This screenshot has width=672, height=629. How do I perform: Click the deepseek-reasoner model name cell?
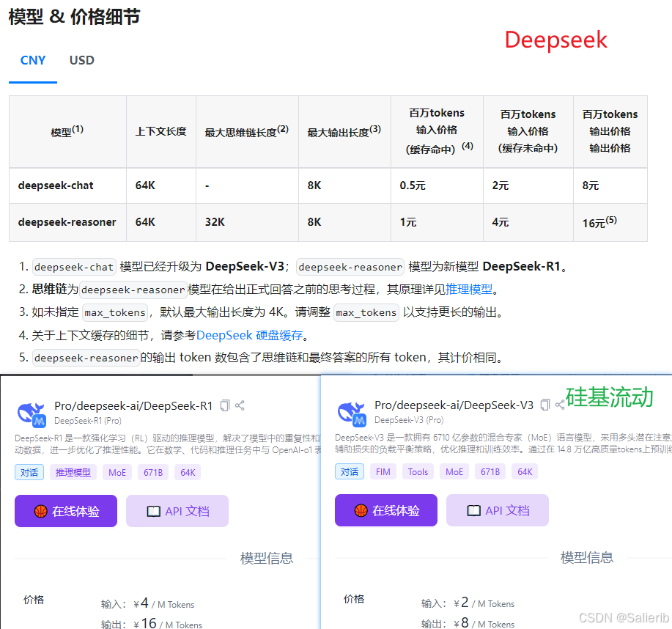[x=67, y=222]
